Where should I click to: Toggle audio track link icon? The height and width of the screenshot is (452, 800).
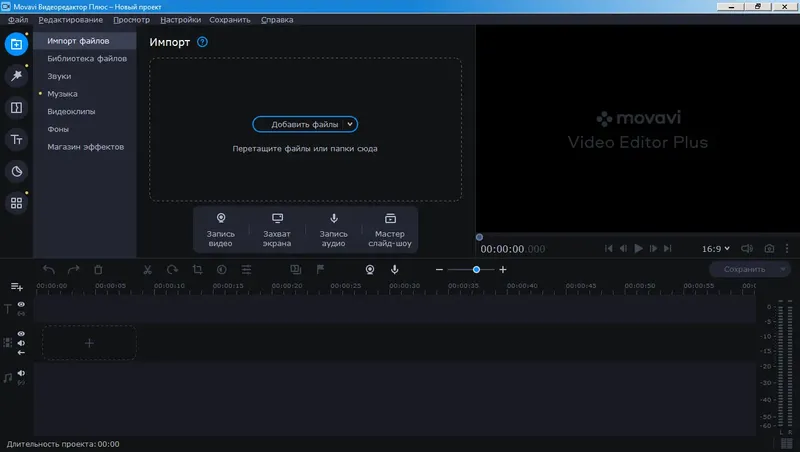coord(21,383)
